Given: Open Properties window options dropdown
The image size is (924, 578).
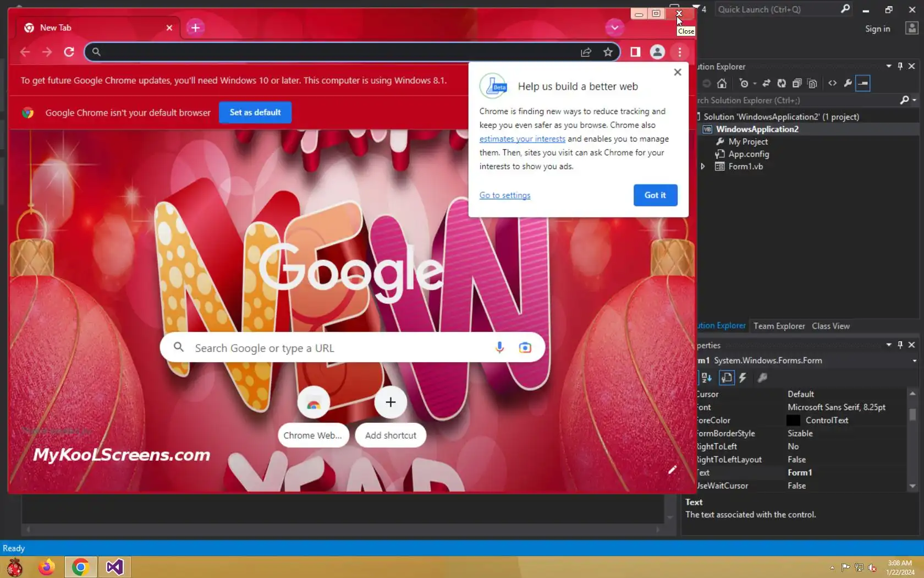Looking at the screenshot, I should click(889, 345).
